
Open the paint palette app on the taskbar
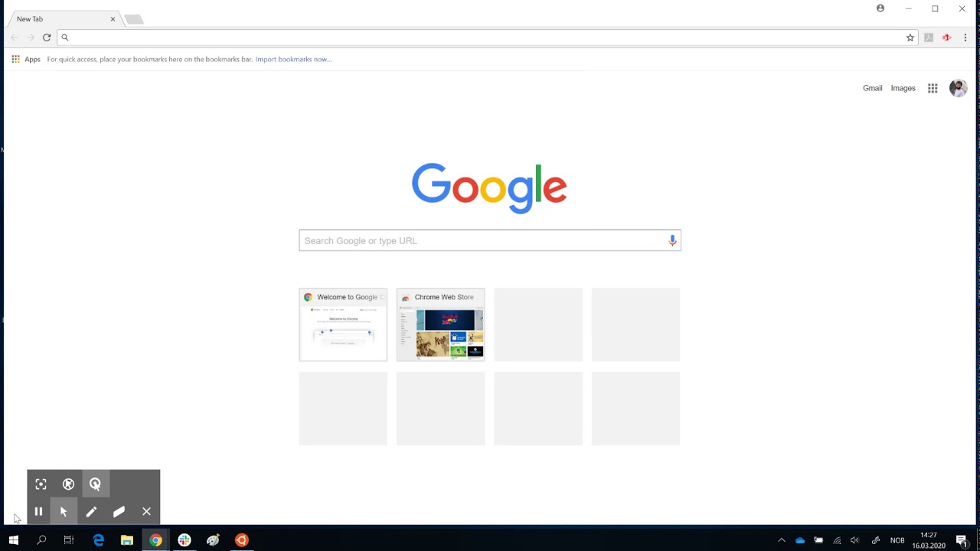tap(213, 540)
